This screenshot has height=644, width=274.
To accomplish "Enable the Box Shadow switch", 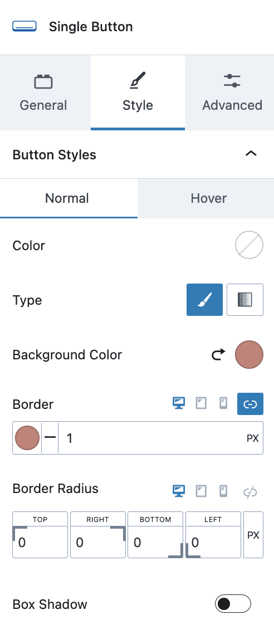I will [x=232, y=603].
